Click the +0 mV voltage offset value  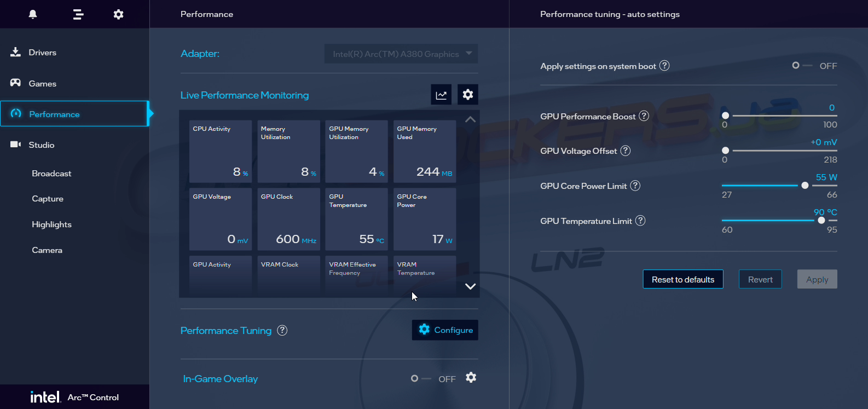click(824, 142)
